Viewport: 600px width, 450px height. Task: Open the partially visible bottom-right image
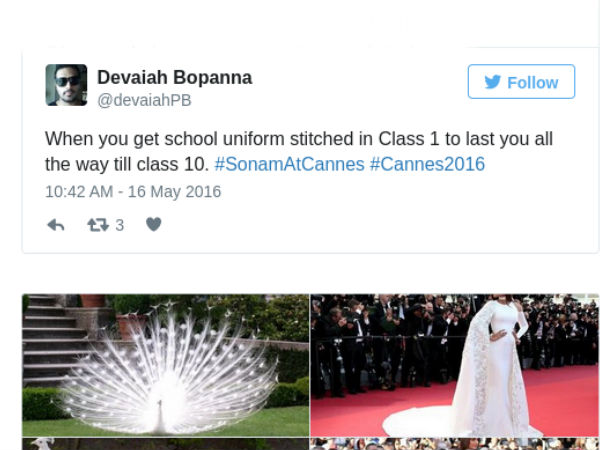click(455, 444)
